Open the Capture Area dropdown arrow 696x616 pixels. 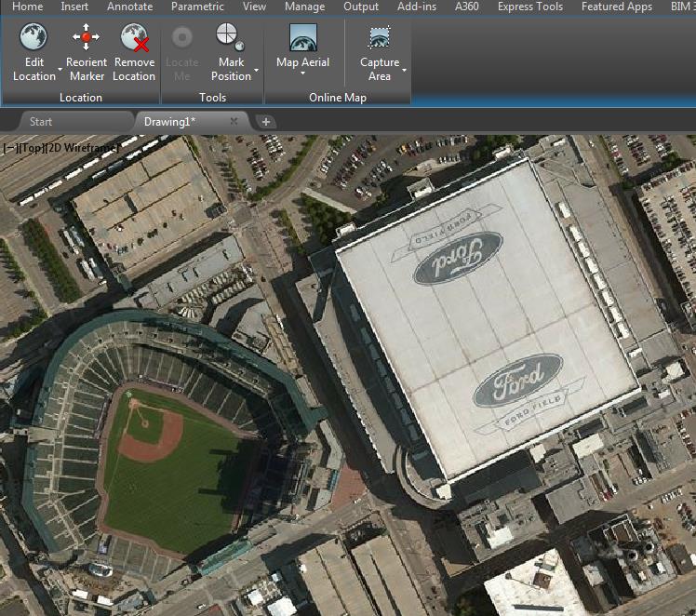click(x=405, y=70)
